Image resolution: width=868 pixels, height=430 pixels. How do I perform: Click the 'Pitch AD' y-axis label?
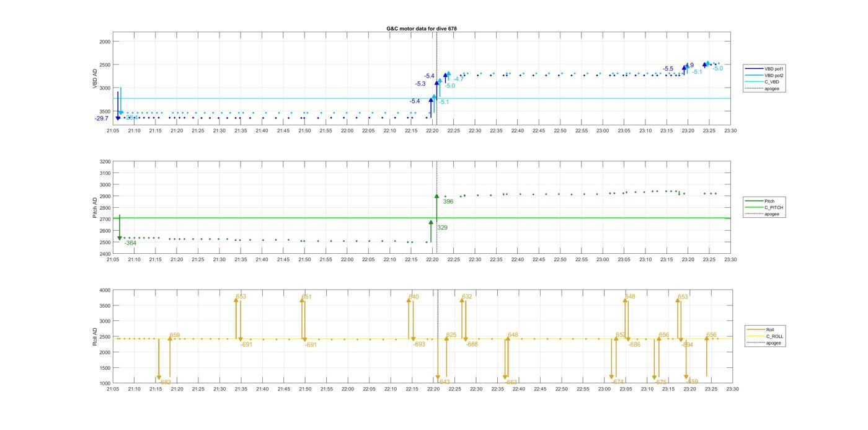[95, 208]
